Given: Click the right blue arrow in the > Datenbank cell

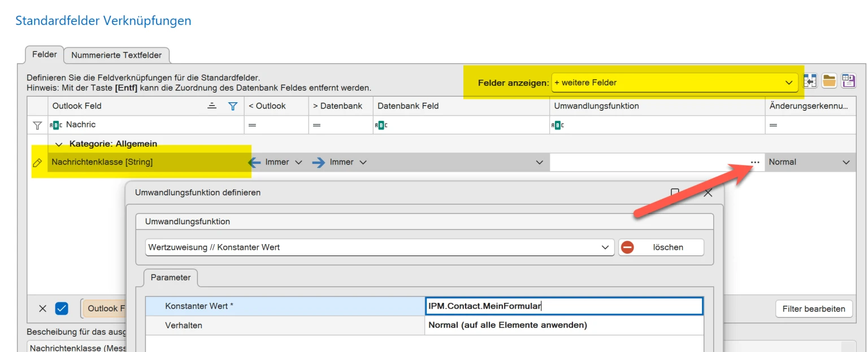Looking at the screenshot, I should pos(319,162).
